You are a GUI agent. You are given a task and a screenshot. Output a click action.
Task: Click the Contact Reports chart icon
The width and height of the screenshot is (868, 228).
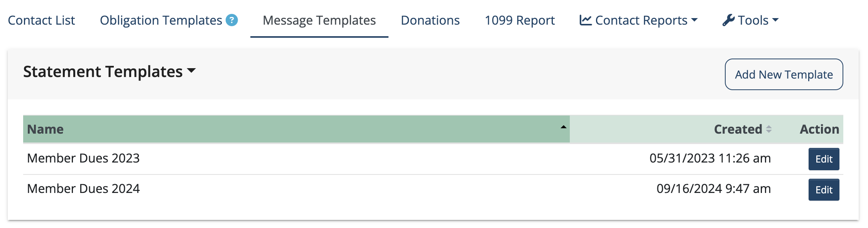pyautogui.click(x=586, y=20)
